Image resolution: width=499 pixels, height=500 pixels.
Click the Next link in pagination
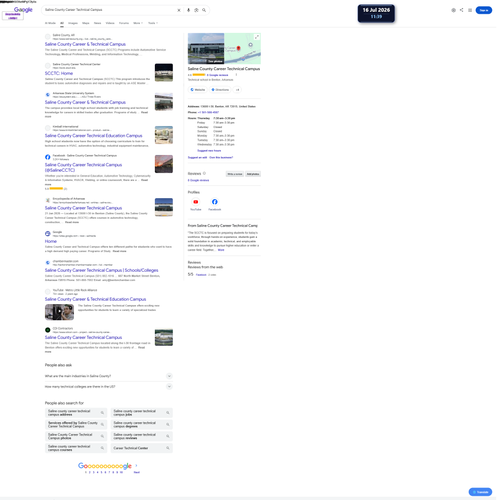(x=137, y=472)
